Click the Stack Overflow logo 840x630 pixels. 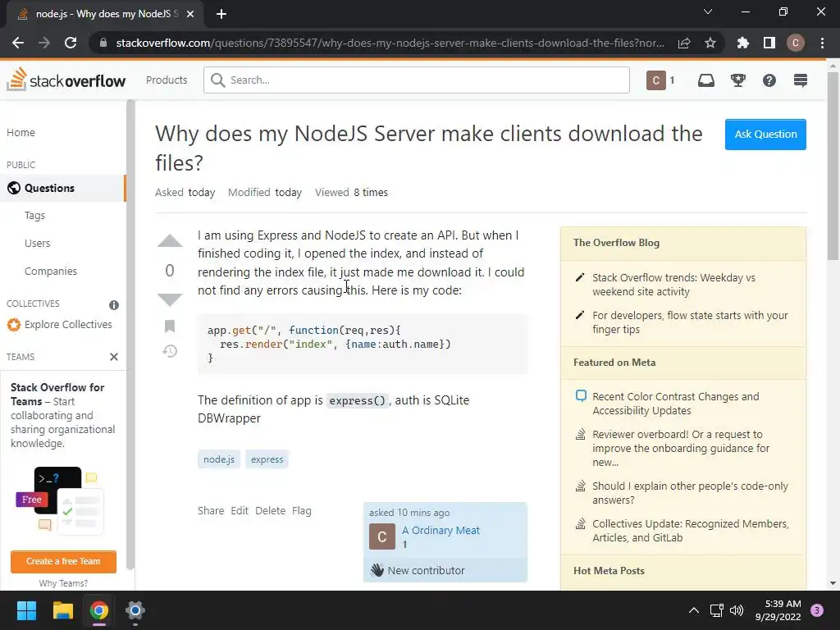pyautogui.click(x=66, y=80)
